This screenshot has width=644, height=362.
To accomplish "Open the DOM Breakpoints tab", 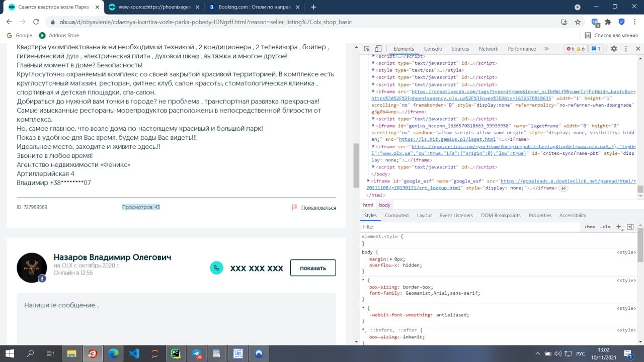I will pos(501,215).
